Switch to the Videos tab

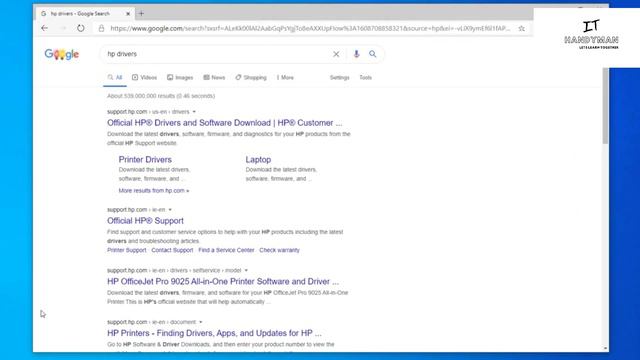point(144,78)
